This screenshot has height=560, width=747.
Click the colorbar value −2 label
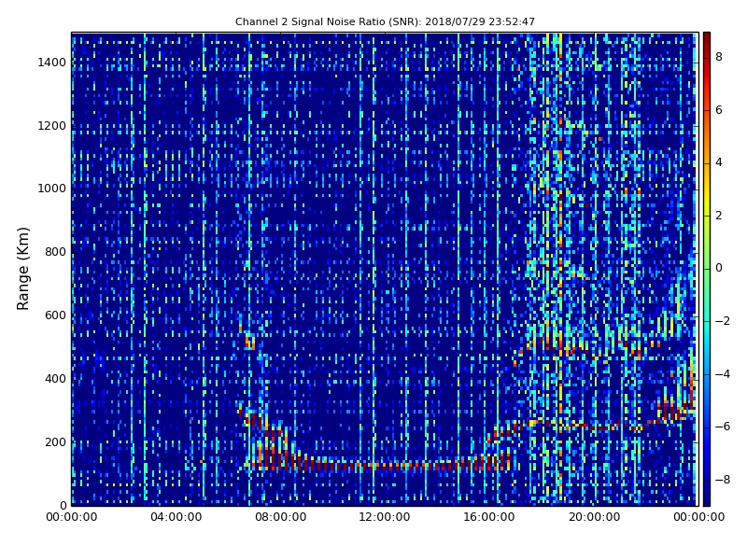coord(722,321)
